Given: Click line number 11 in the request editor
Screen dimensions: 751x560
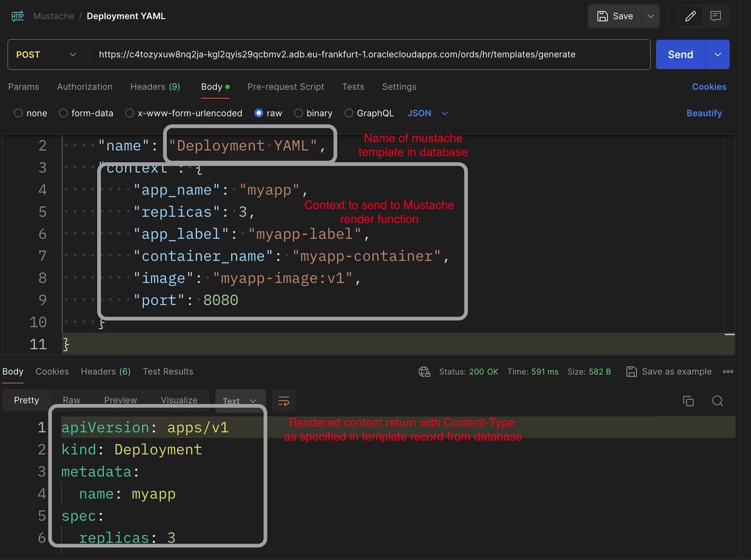Looking at the screenshot, I should 38,344.
